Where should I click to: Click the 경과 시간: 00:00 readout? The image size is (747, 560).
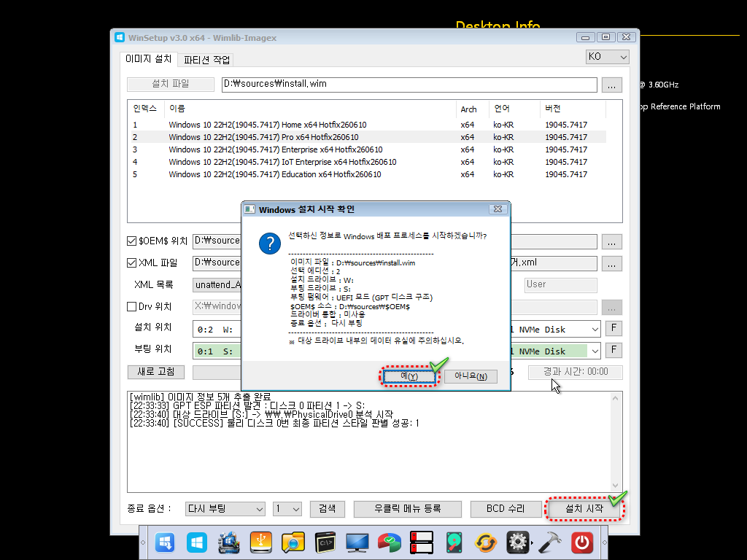(x=576, y=372)
